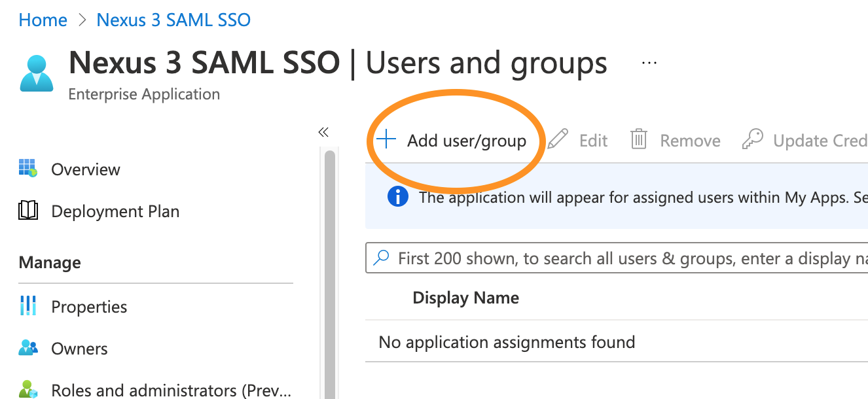Screen dimensions: 868x399
Task: Select Overview in the left menu
Action: coord(86,169)
